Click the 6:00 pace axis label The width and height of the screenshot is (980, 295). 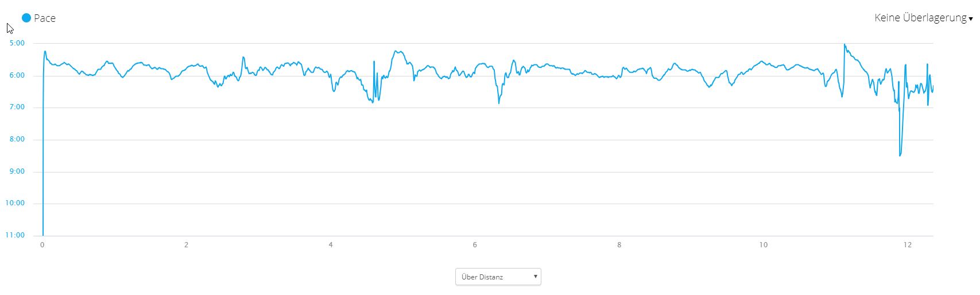pos(17,75)
